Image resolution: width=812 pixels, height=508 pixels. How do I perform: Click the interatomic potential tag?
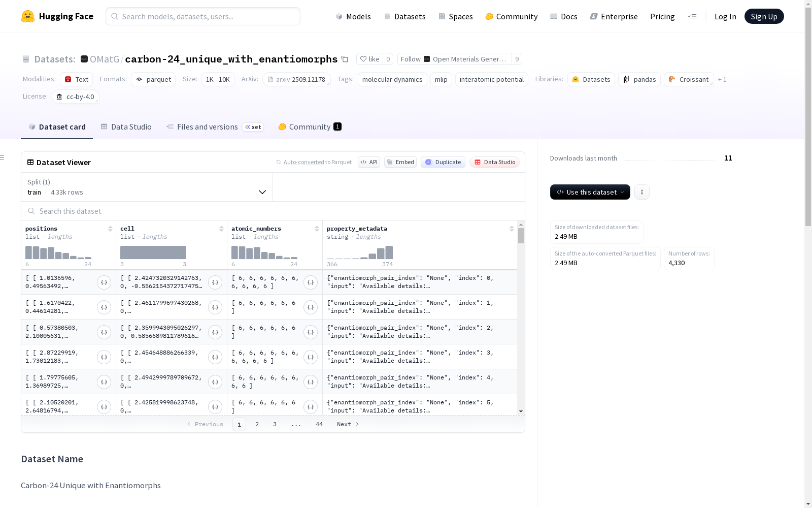(x=491, y=79)
